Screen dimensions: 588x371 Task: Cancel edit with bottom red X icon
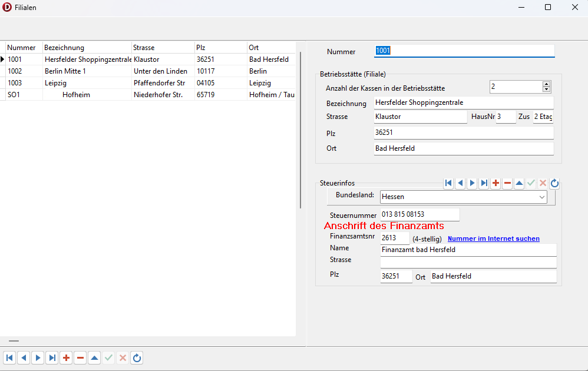pos(123,358)
